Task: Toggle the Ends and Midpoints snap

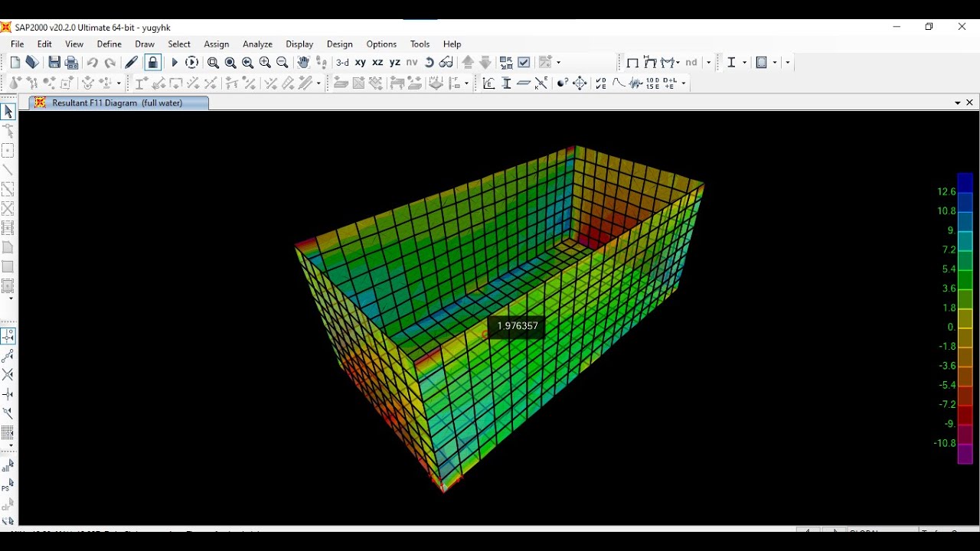Action: 8,356
